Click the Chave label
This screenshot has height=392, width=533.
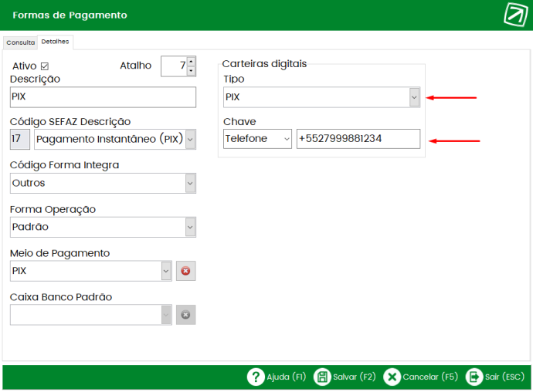point(239,122)
